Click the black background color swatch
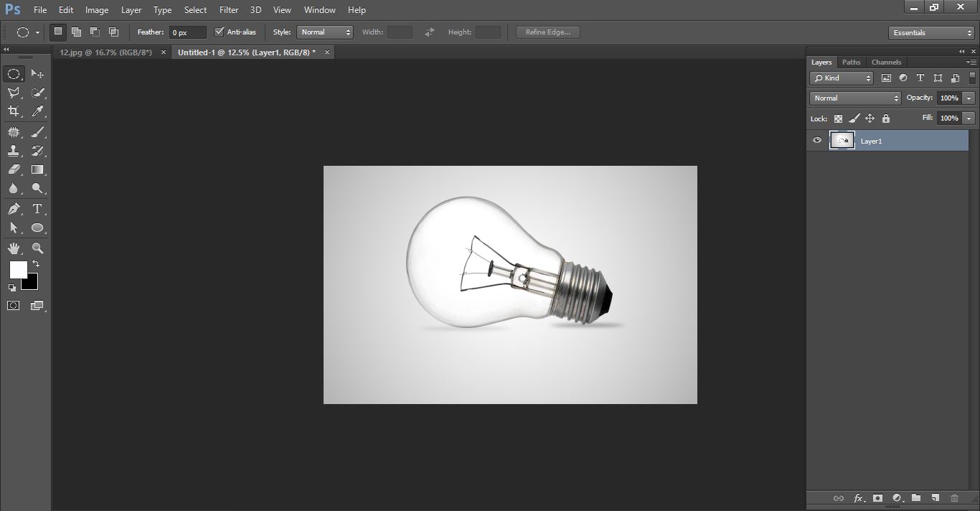This screenshot has width=980, height=511. [x=29, y=281]
